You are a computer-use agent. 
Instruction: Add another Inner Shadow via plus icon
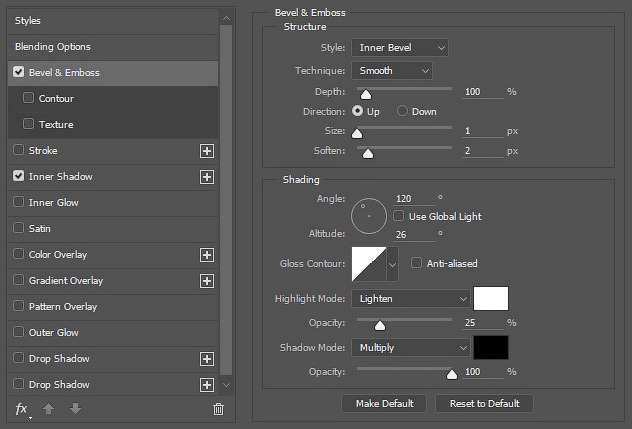207,177
